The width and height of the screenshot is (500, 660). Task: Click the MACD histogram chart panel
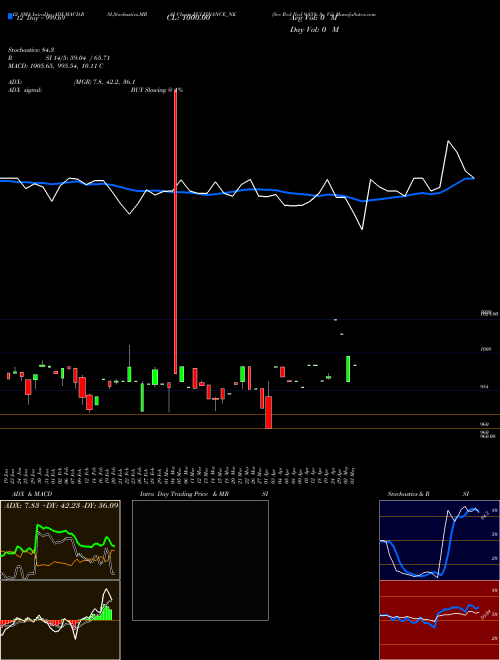click(60, 620)
